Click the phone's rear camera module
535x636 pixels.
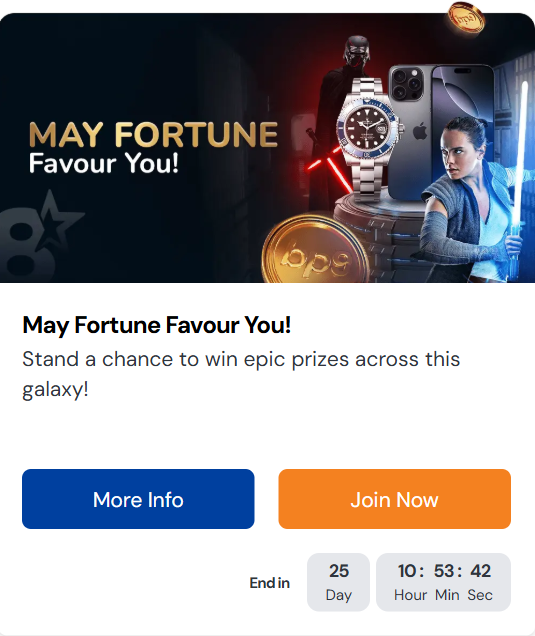pyautogui.click(x=408, y=85)
